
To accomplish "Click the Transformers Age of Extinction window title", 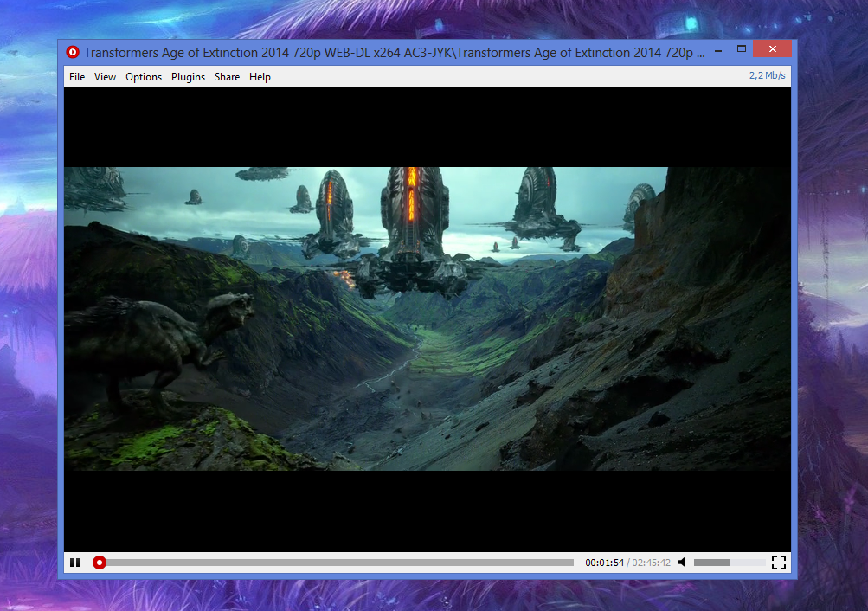I will pyautogui.click(x=394, y=53).
